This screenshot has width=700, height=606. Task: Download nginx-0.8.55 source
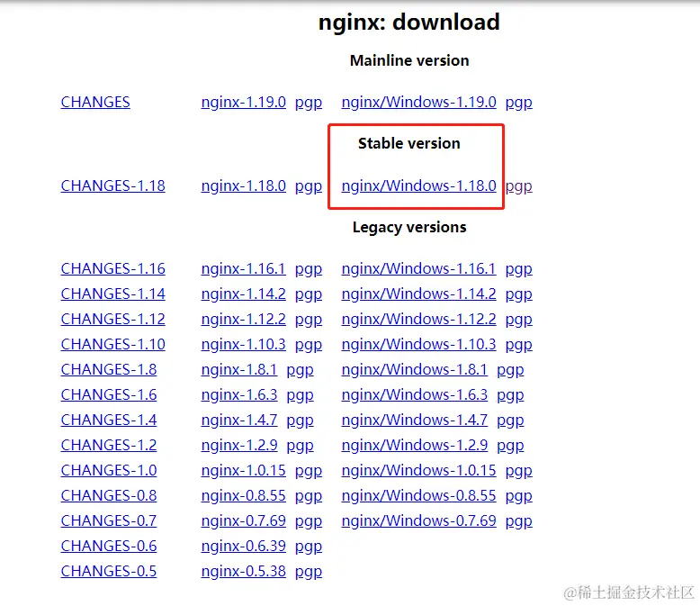243,496
